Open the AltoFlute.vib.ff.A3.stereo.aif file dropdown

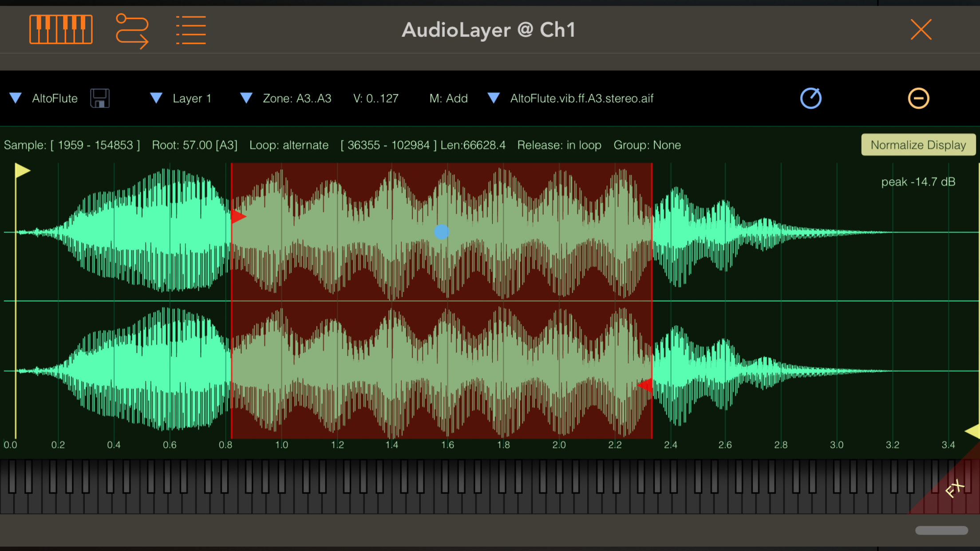click(494, 98)
